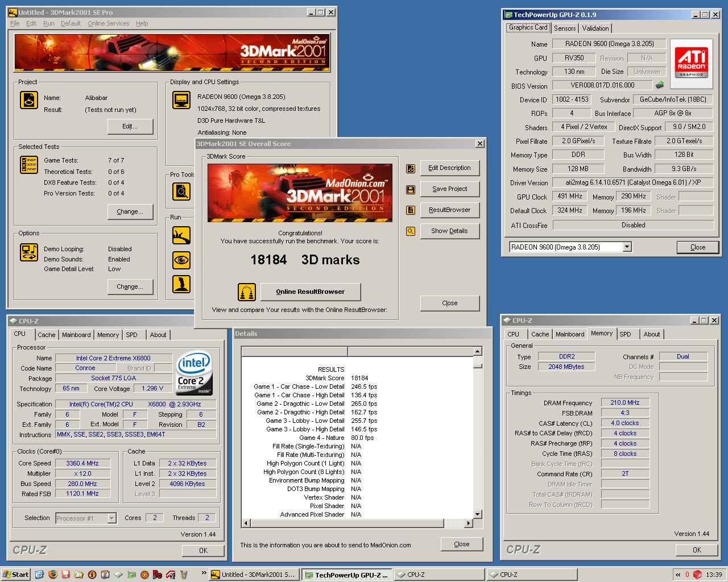The image size is (728, 582).
Task: Switch to the Validation tab in GPU-Z
Action: tap(595, 28)
